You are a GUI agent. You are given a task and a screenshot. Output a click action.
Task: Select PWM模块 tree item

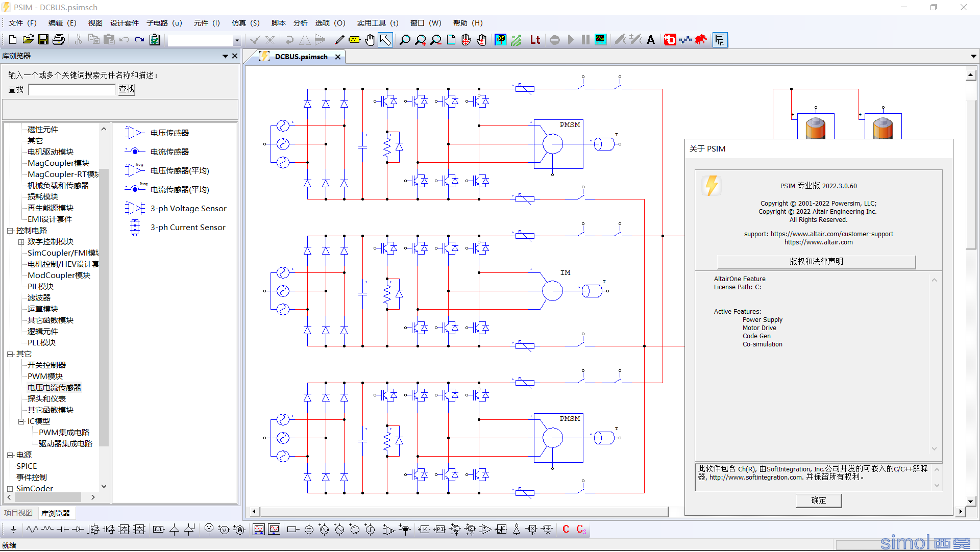[x=45, y=377]
